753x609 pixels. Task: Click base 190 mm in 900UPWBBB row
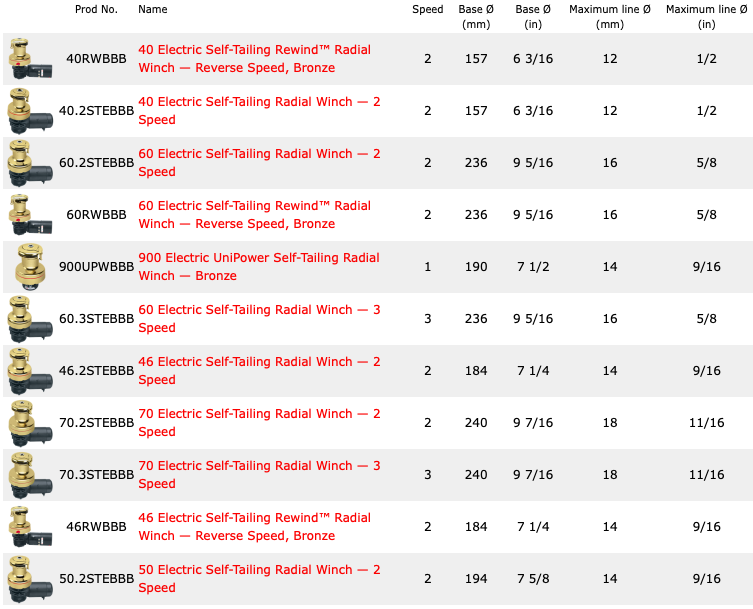pyautogui.click(x=476, y=267)
